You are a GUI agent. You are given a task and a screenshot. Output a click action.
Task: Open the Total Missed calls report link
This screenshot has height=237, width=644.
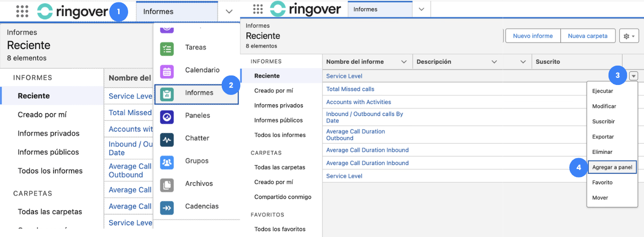pos(350,89)
